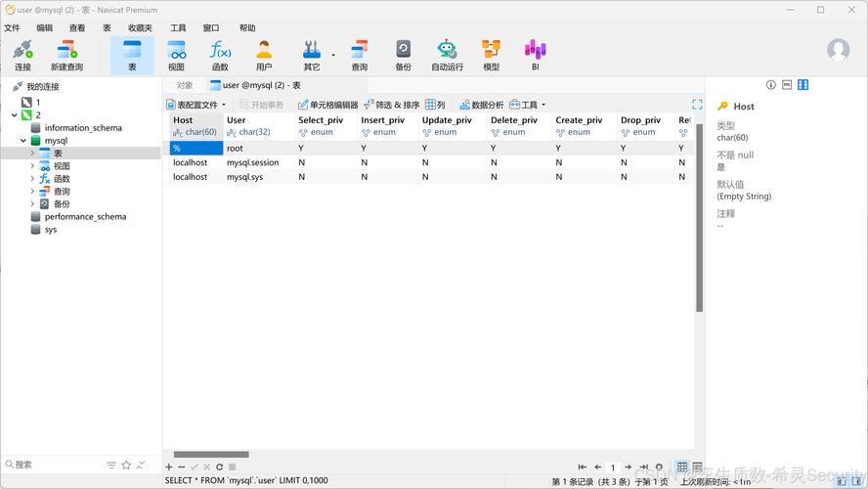Open the Automation robot icon
Viewport: 868px width, 489px height.
448,56
